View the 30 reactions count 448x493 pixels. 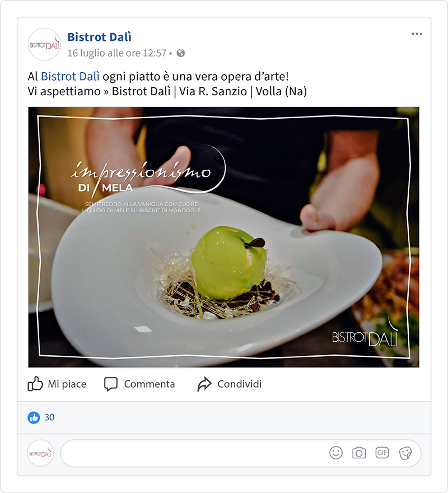point(49,417)
